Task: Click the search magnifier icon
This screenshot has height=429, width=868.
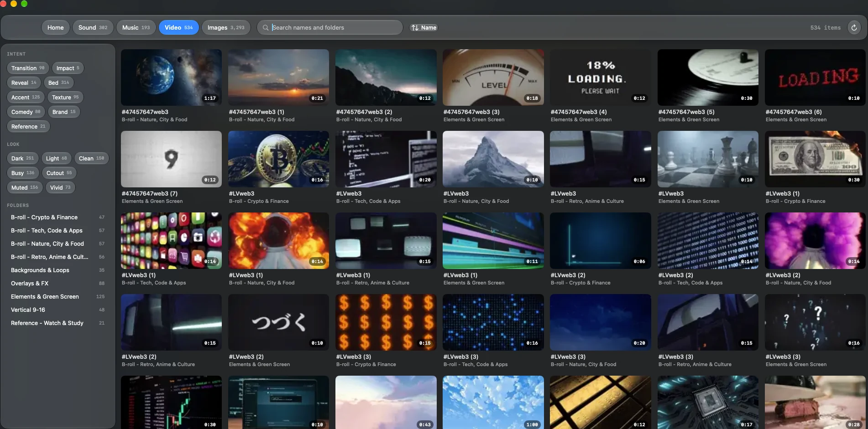Action: (266, 28)
